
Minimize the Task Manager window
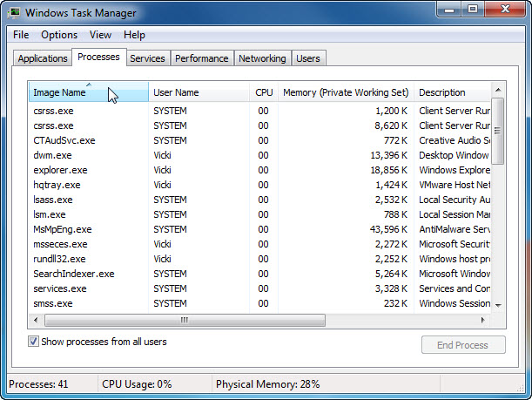tap(449, 10)
